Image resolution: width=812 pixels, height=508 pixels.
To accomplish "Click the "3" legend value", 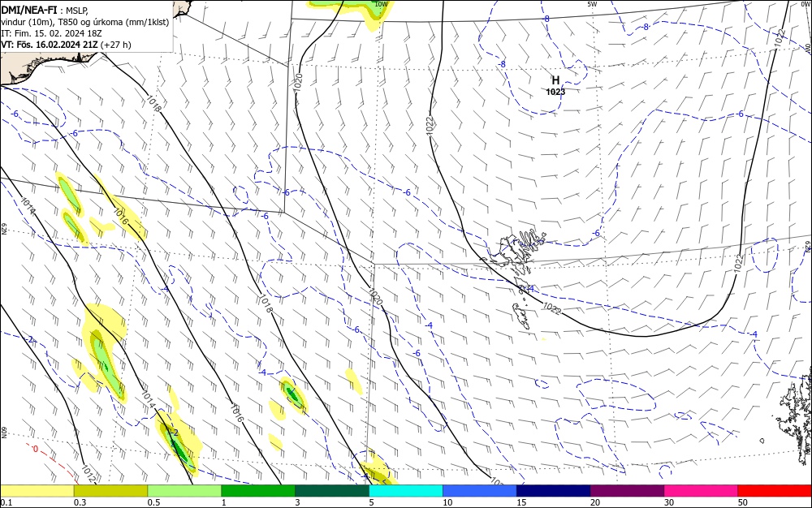I will pyautogui.click(x=298, y=502).
